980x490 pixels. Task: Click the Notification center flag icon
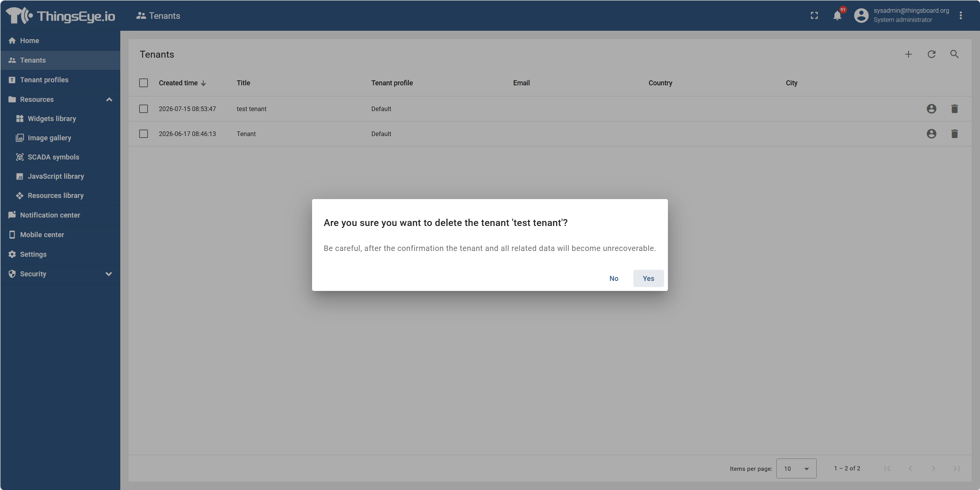coord(12,215)
